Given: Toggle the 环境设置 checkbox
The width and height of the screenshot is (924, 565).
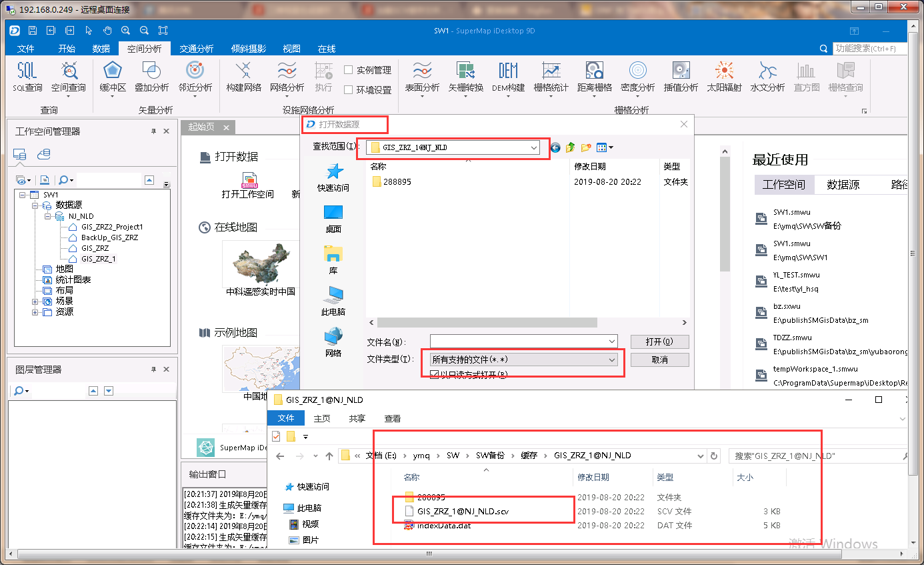Looking at the screenshot, I should point(348,90).
